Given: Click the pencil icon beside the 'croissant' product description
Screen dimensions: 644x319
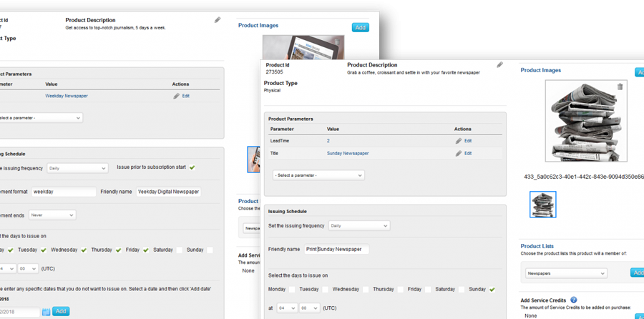Looking at the screenshot, I should pyautogui.click(x=499, y=65).
